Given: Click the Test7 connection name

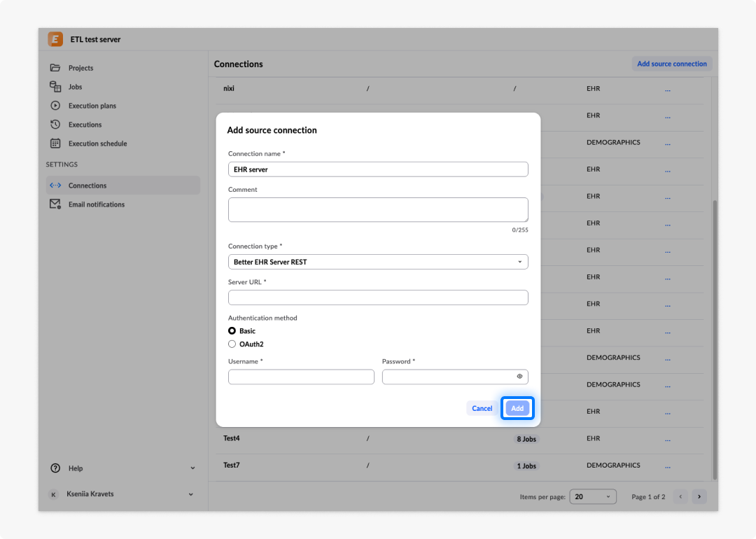Looking at the screenshot, I should 232,465.
